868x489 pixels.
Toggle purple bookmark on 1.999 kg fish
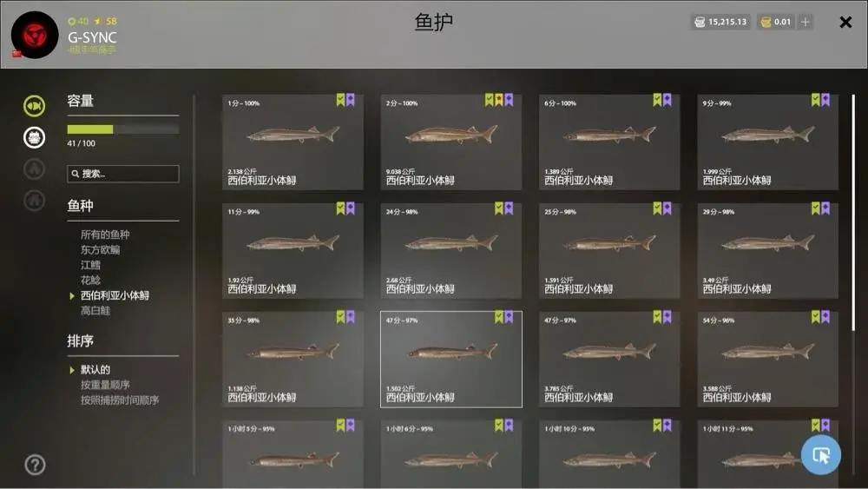825,100
